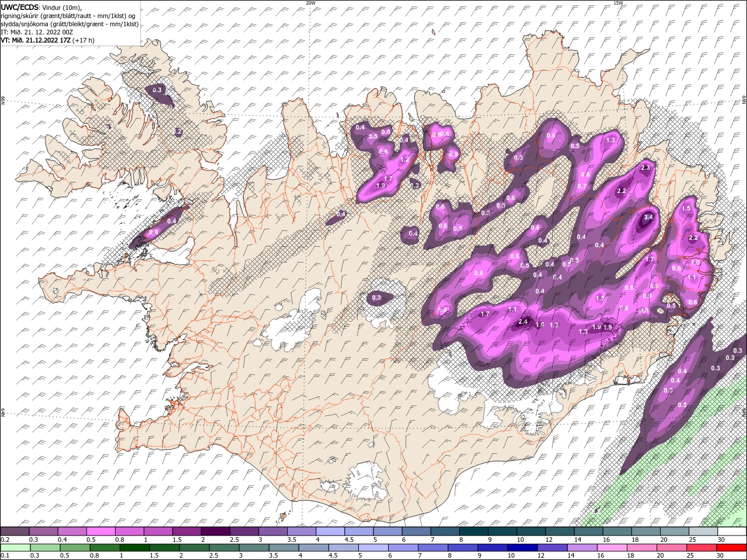Pick the light pink 16 swatch in rain scale
Viewport: 747px width, 560px height.
point(612,547)
